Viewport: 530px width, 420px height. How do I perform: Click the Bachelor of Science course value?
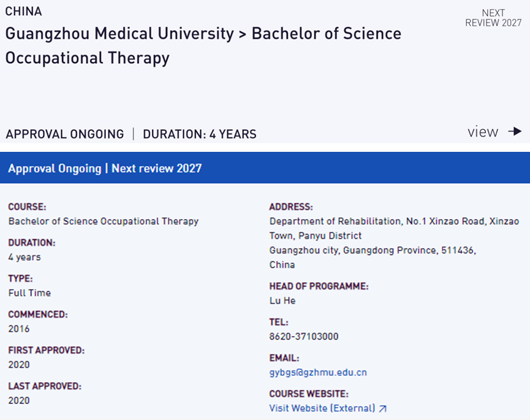(x=104, y=221)
